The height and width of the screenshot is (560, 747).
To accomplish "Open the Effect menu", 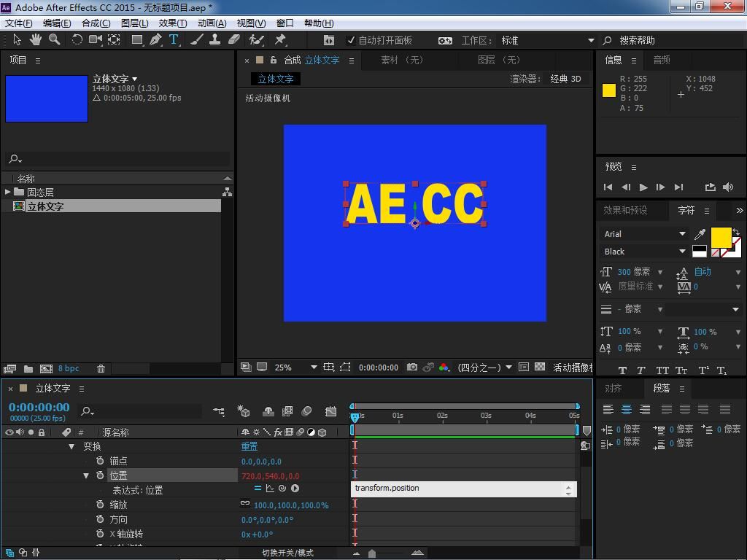I will (x=172, y=23).
